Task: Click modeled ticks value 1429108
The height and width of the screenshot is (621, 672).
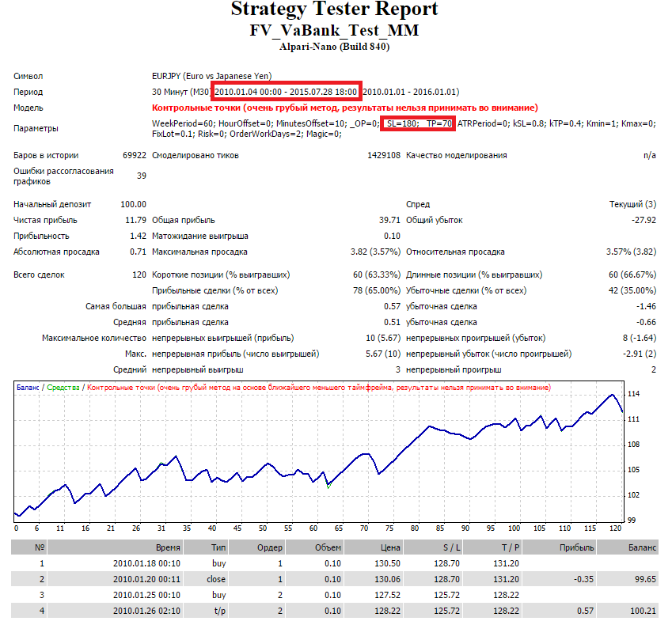Action: (384, 156)
